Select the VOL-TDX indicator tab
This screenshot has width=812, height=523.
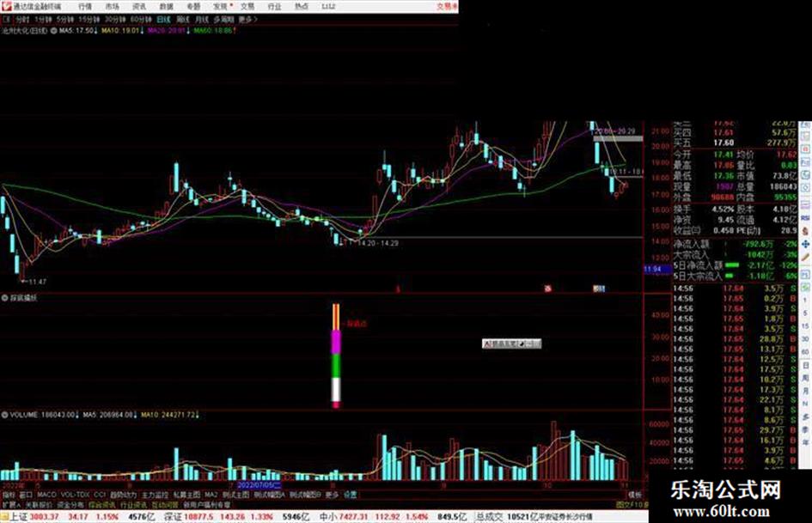click(x=75, y=495)
